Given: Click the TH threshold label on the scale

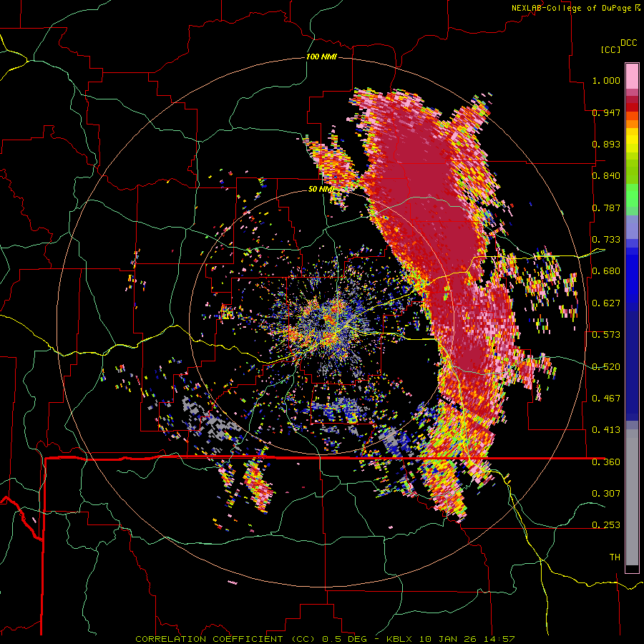Looking at the screenshot, I should tap(615, 557).
